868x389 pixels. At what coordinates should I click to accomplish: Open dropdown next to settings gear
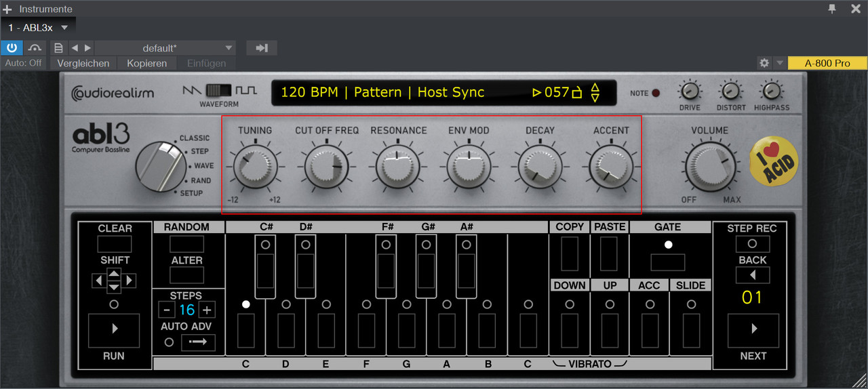coord(779,63)
